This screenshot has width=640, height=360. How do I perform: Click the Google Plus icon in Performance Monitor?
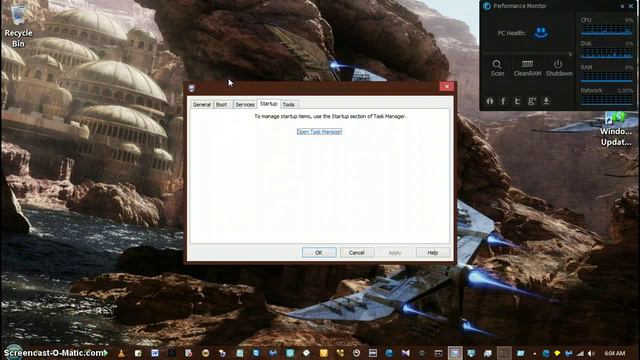531,101
